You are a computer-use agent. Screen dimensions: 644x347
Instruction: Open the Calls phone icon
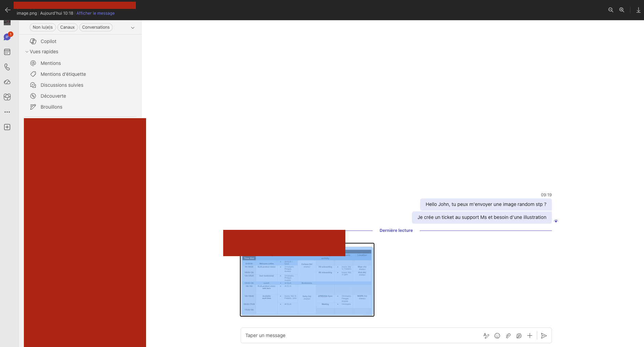(x=7, y=67)
